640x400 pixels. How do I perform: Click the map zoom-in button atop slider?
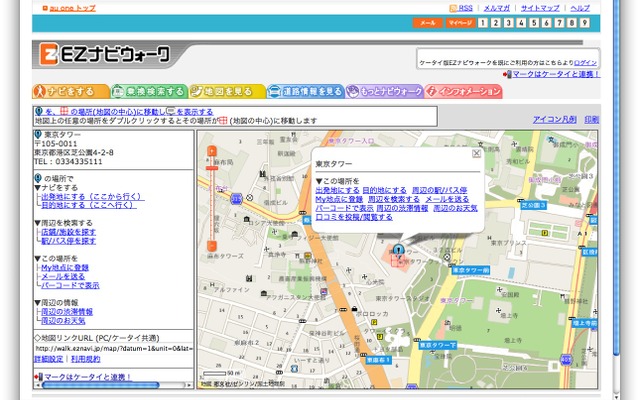click(x=212, y=151)
